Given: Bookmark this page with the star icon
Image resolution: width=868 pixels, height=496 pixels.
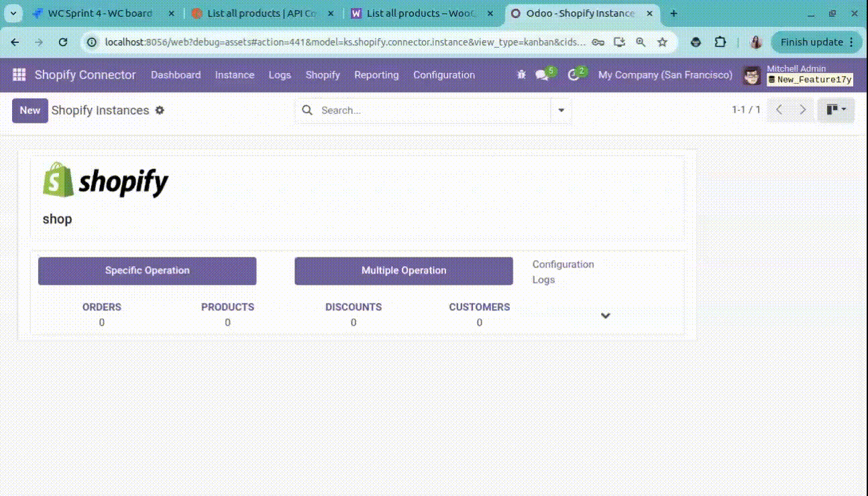Looking at the screenshot, I should tap(662, 42).
